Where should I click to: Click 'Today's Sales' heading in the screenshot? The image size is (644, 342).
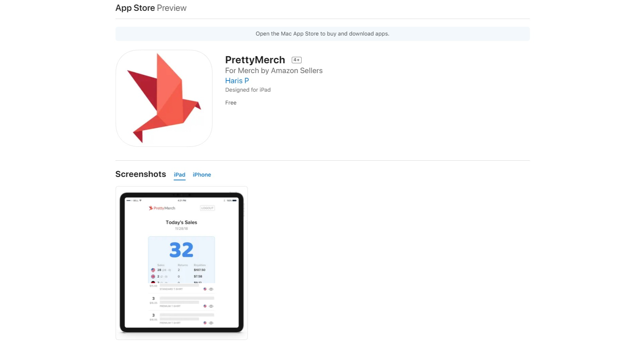pos(181,222)
